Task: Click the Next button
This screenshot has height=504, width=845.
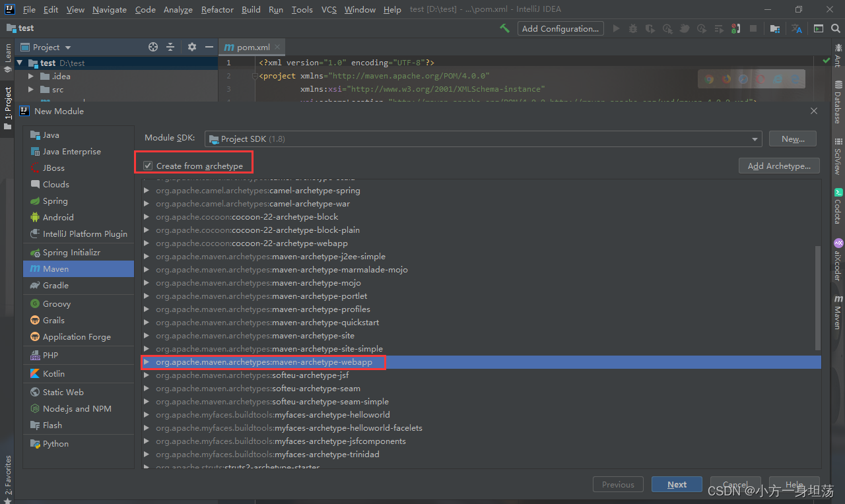Action: 677,484
